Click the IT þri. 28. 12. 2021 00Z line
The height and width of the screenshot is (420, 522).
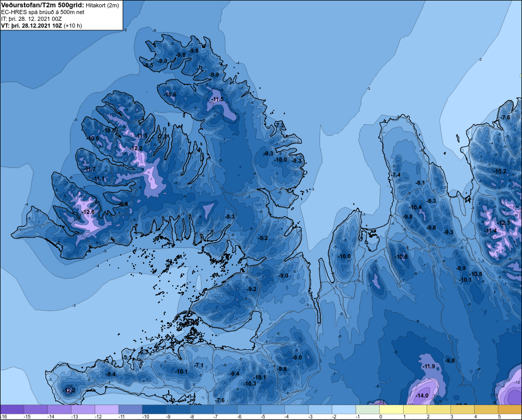tap(31, 19)
